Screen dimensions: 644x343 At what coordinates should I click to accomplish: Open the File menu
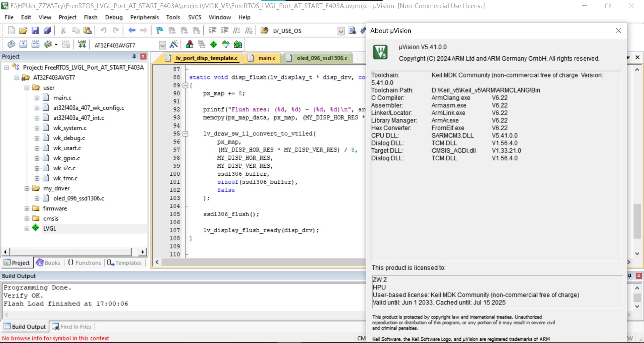[9, 17]
